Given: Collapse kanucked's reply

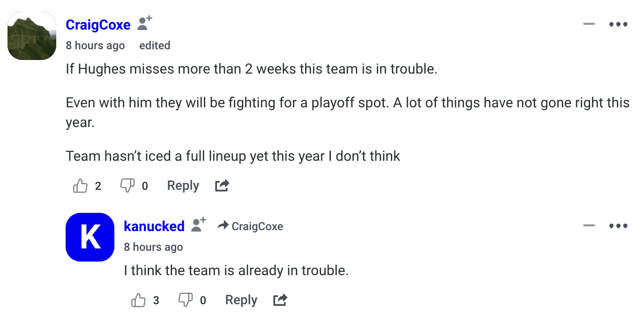Looking at the screenshot, I should (589, 226).
